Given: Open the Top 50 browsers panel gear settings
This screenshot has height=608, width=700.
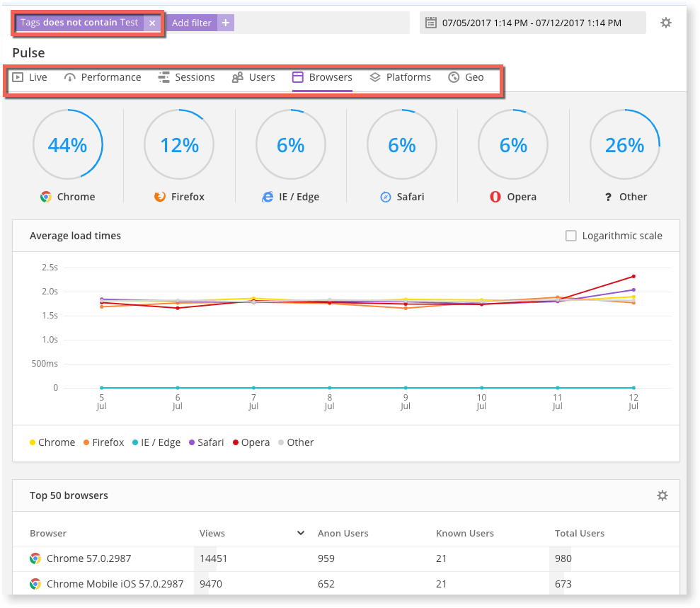Looking at the screenshot, I should [662, 495].
